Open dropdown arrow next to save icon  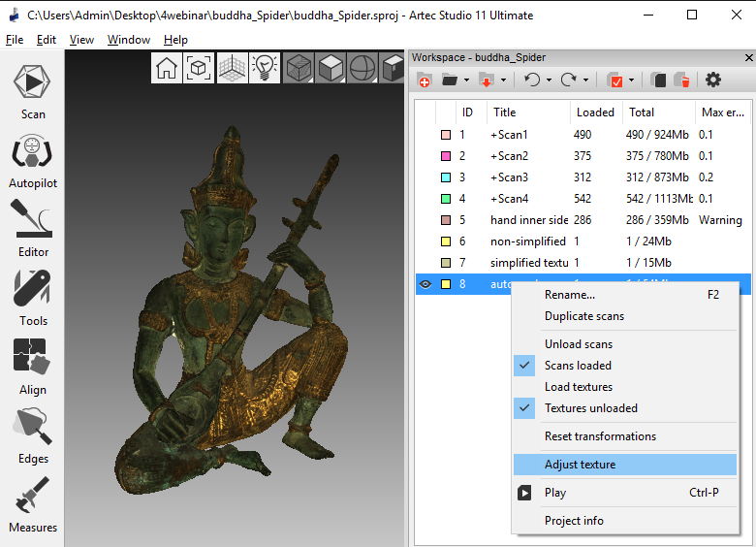click(503, 80)
